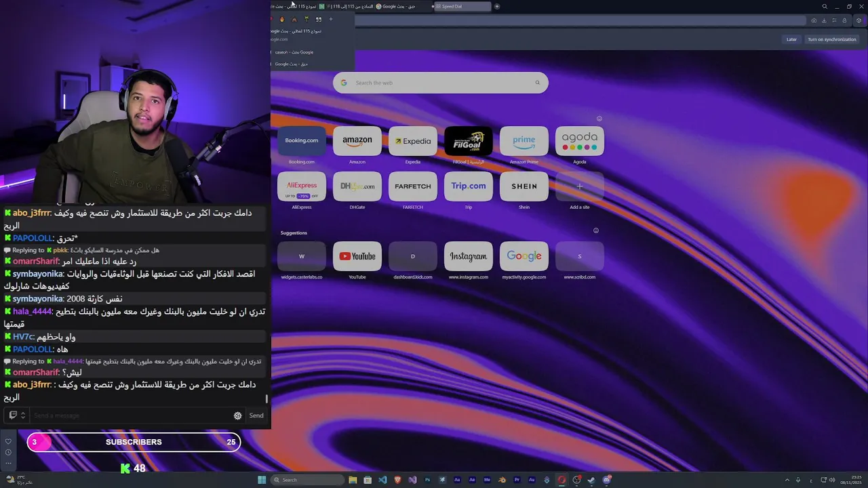868x488 pixels.
Task: Open the taskbar clock and date
Action: [850, 480]
